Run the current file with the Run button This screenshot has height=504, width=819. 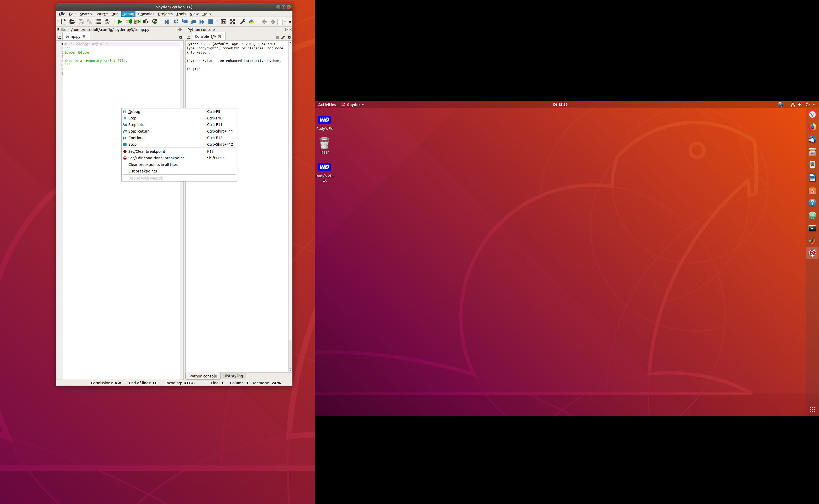(120, 22)
